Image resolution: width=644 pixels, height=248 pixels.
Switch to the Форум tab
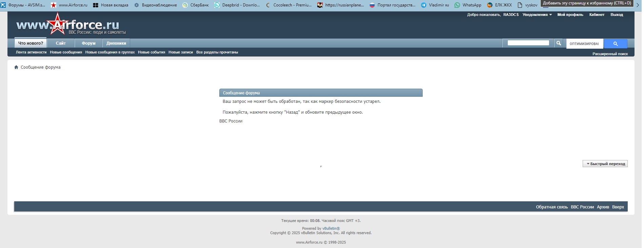88,43
